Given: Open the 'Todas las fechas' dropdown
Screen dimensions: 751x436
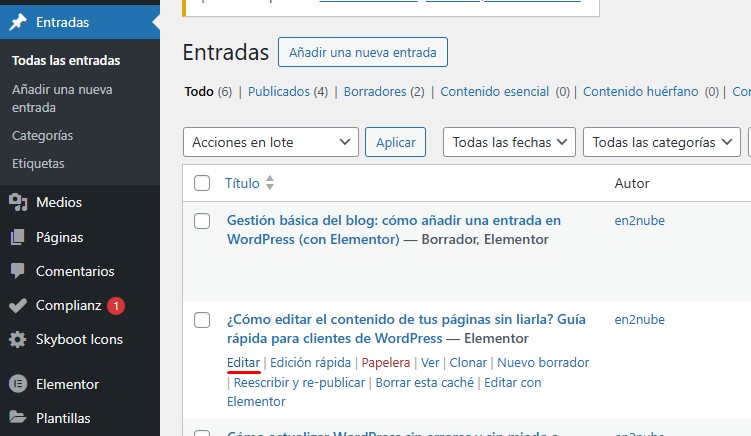Looking at the screenshot, I should click(509, 142).
